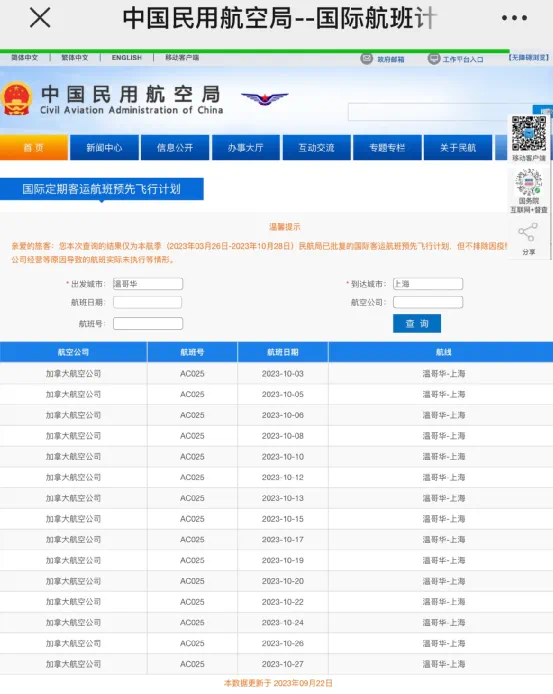The image size is (553, 694).
Task: Click the share icon in sidebar
Action: tap(528, 233)
